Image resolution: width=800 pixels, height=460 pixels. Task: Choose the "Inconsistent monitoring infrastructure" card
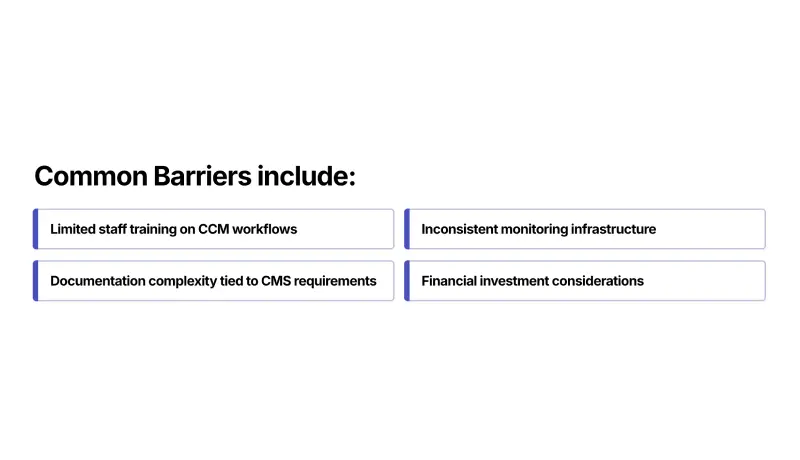coord(585,229)
